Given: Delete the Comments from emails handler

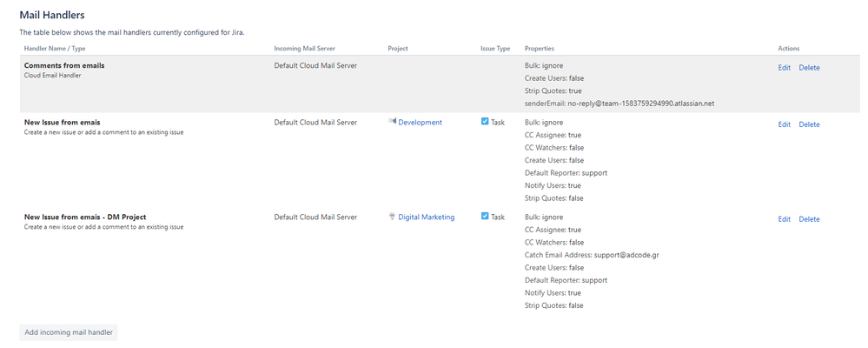Looking at the screenshot, I should point(809,68).
